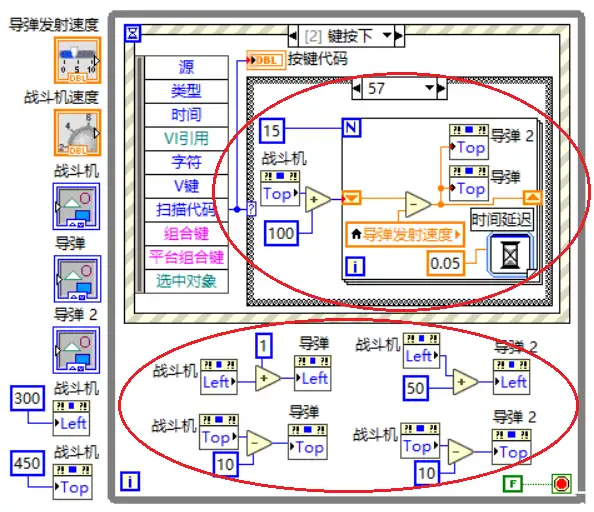This screenshot has height=512, width=594.
Task: Click the While Loop iteration terminal i
Action: click(130, 482)
